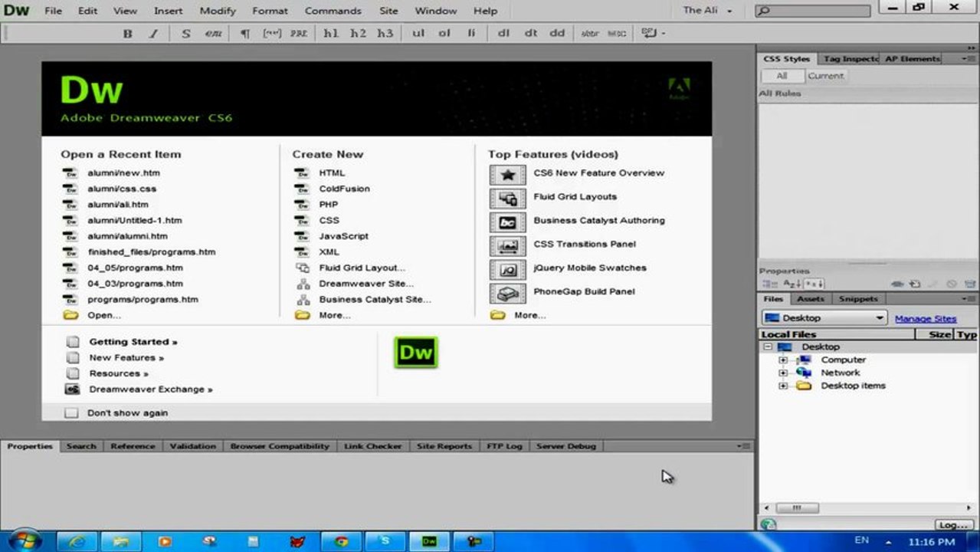Click the Windows Start button
The width and height of the screenshot is (980, 552).
(x=24, y=540)
